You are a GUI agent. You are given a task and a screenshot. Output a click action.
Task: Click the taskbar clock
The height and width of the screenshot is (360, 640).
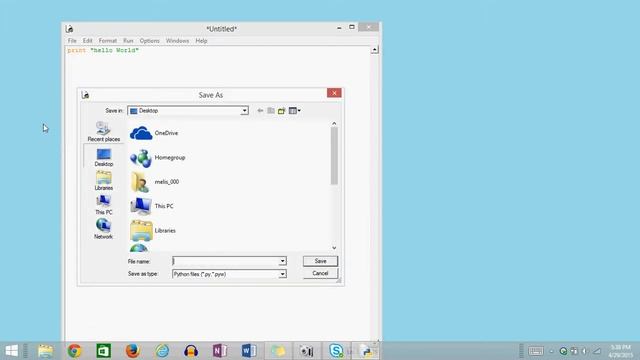coord(620,351)
